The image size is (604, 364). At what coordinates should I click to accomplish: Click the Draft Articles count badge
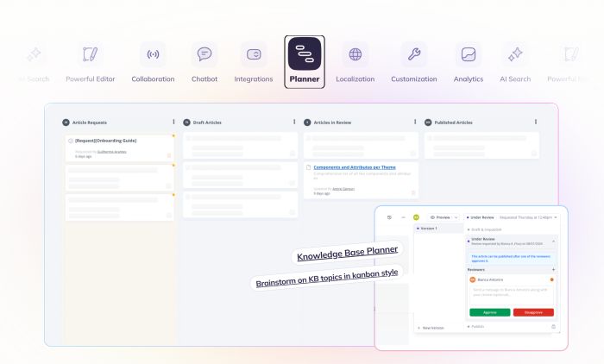(187, 122)
